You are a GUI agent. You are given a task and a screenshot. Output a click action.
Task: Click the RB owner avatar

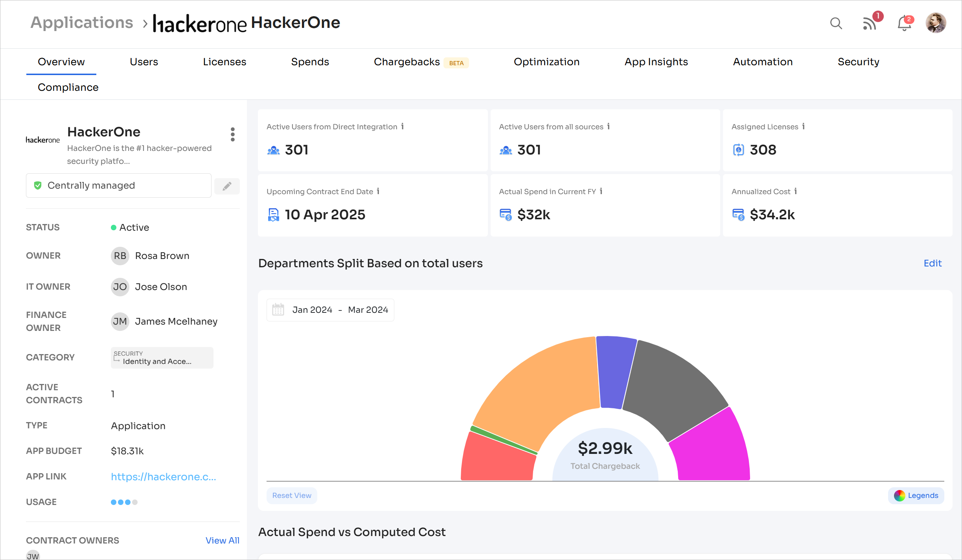(120, 256)
